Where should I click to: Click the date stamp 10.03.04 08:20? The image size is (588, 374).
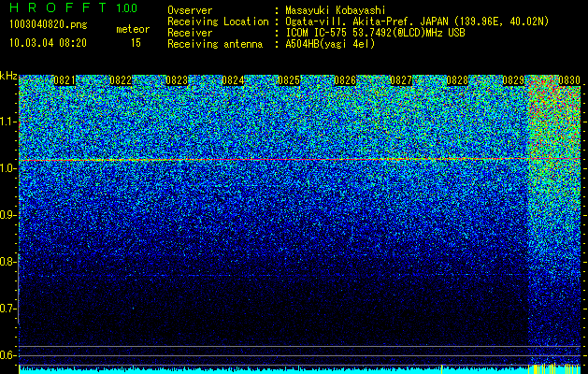48,43
